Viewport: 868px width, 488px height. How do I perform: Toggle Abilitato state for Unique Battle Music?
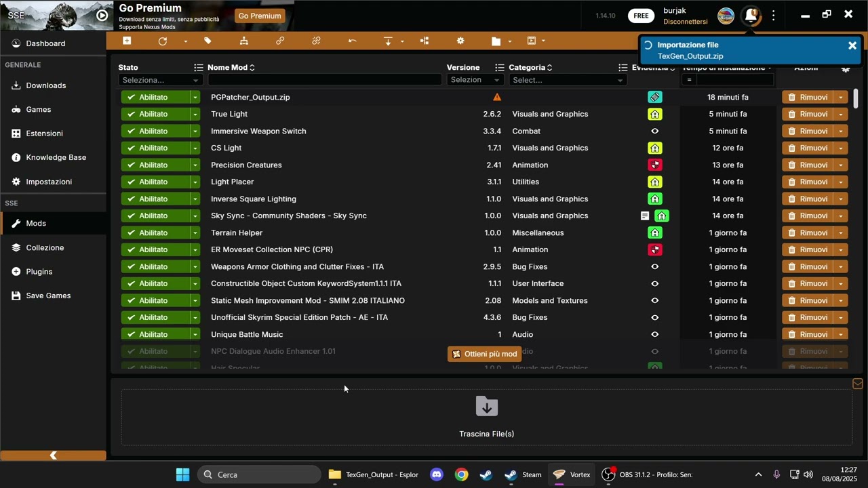(x=155, y=334)
